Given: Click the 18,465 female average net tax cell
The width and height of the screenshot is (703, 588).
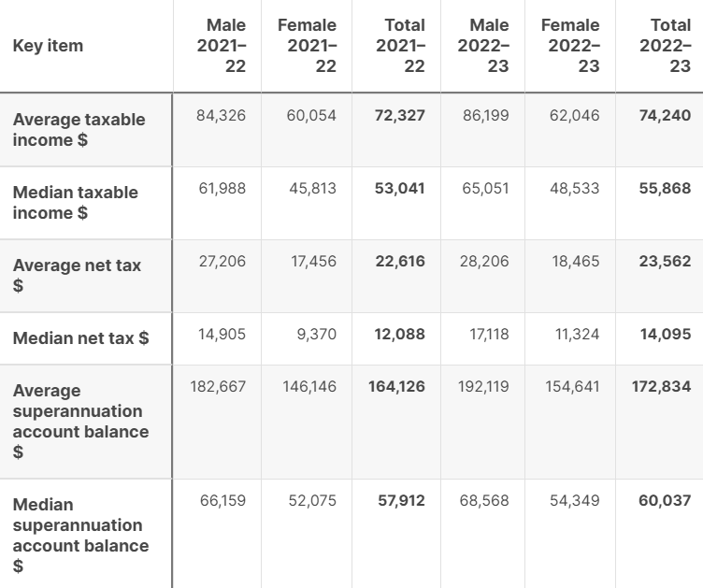Looking at the screenshot, I should tap(576, 262).
